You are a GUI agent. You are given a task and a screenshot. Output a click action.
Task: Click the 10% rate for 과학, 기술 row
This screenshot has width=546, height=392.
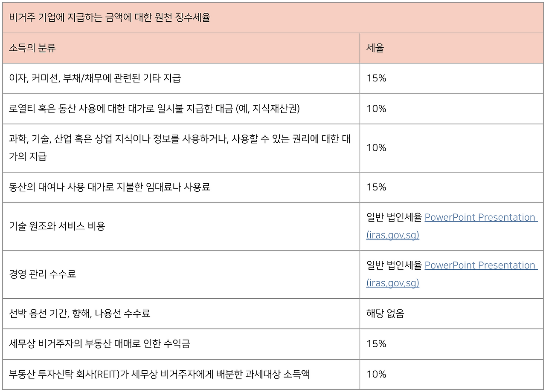pyautogui.click(x=376, y=148)
